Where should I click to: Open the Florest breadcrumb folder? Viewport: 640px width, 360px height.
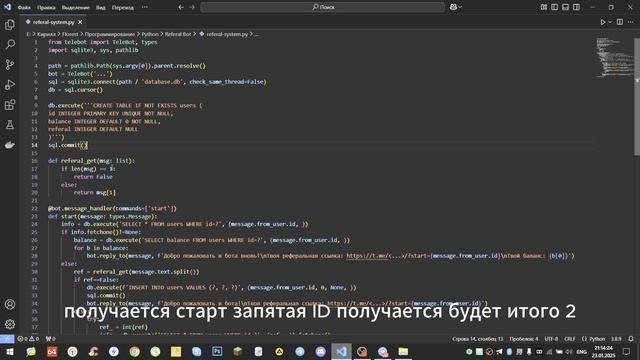point(70,34)
